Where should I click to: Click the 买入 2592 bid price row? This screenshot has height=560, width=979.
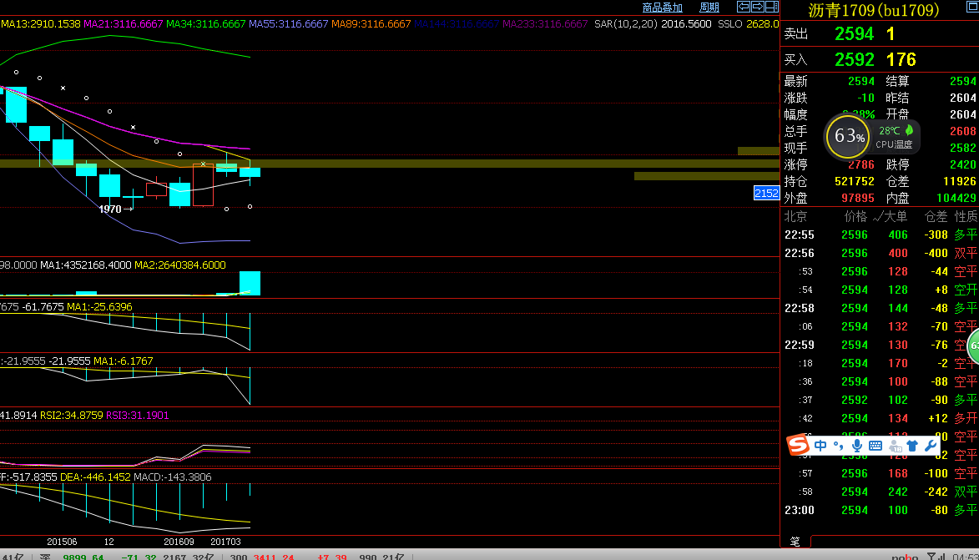point(879,59)
